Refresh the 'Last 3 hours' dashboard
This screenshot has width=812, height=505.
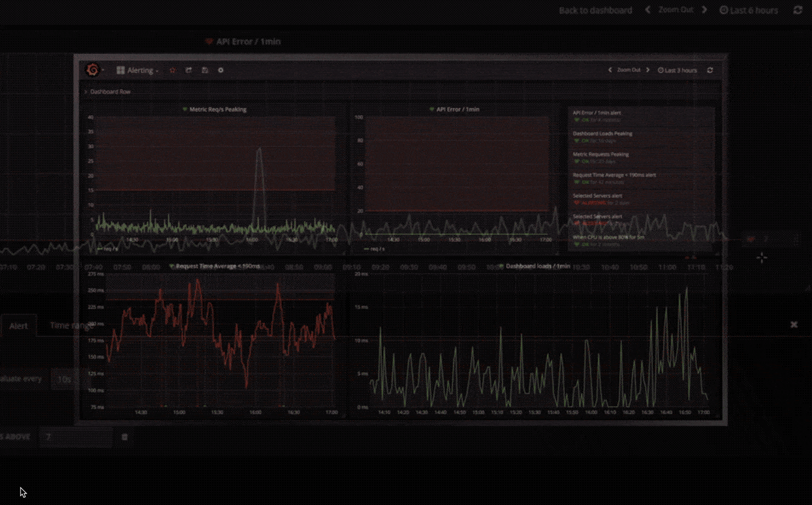(x=710, y=70)
